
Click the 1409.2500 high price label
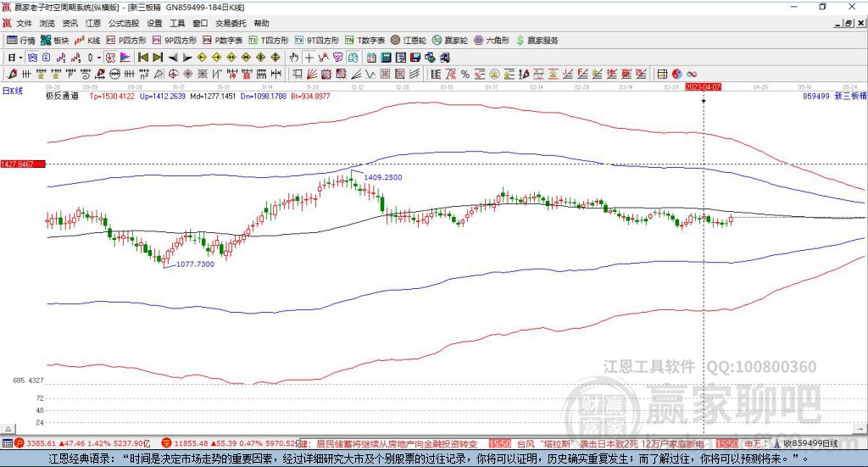point(383,178)
